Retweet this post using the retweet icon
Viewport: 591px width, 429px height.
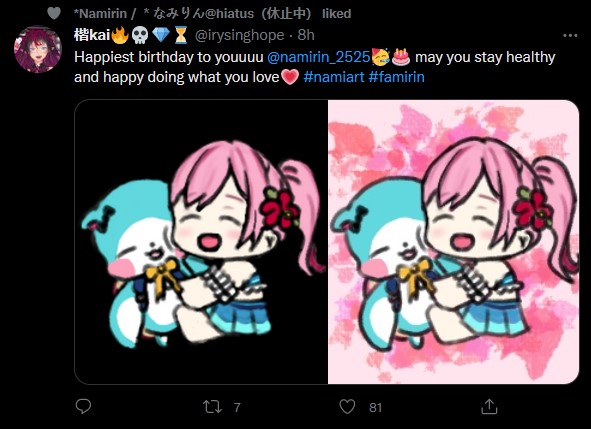[212, 407]
